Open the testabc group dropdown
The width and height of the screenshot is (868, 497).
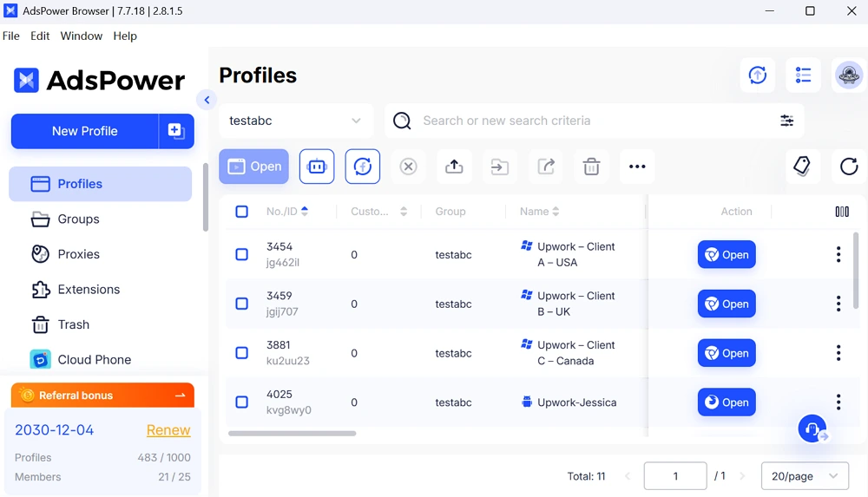pos(296,121)
